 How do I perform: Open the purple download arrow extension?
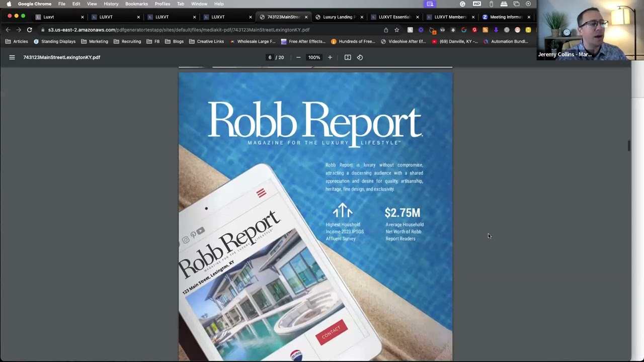click(x=496, y=30)
